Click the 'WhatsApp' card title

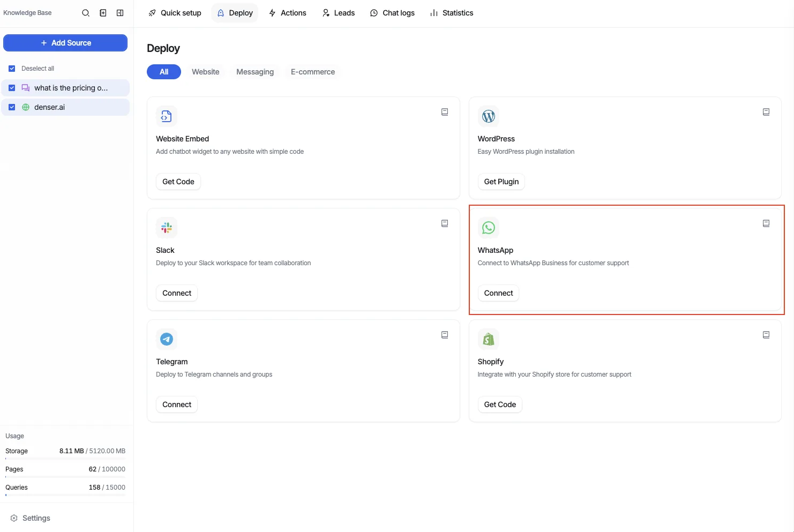(x=496, y=250)
